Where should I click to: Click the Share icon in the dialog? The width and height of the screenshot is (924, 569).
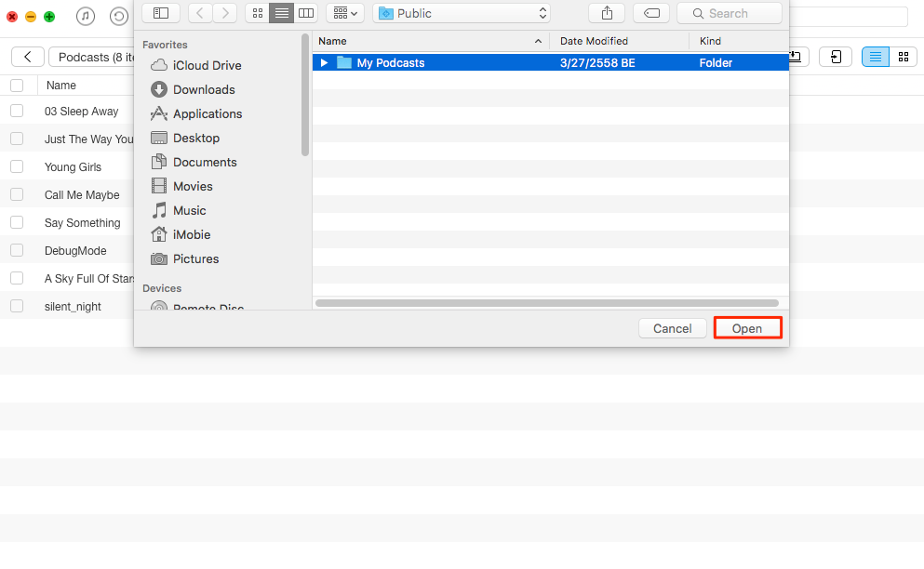pyautogui.click(x=607, y=13)
